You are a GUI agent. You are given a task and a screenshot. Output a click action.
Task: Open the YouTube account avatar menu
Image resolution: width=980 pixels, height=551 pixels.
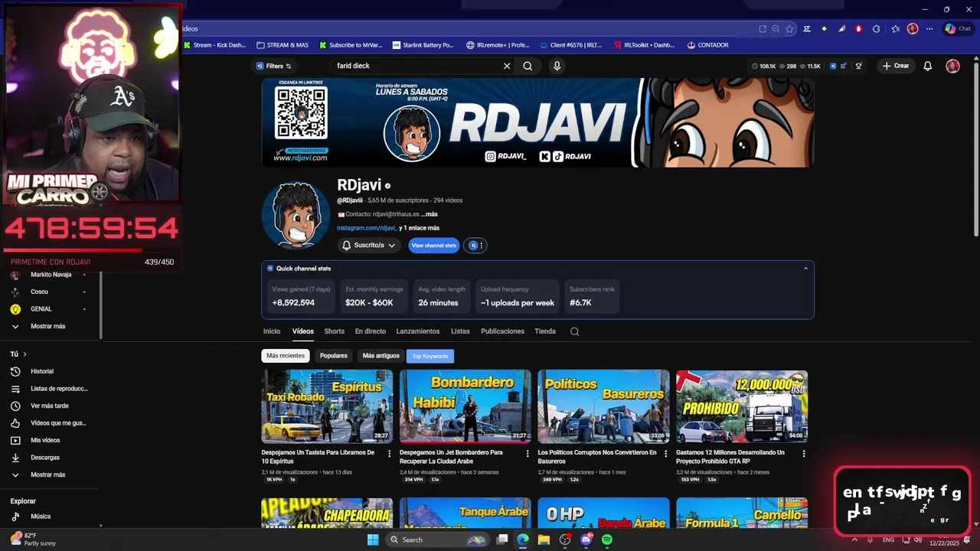(952, 66)
